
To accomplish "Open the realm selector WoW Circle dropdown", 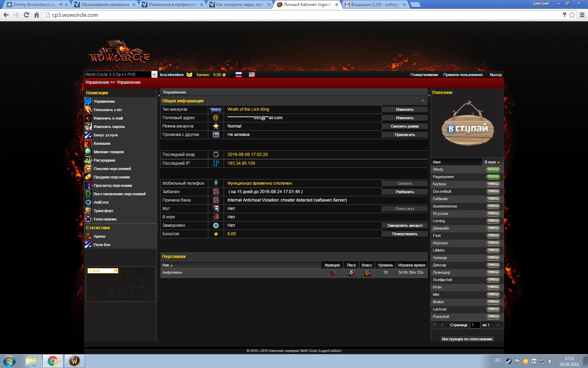I will tap(154, 75).
